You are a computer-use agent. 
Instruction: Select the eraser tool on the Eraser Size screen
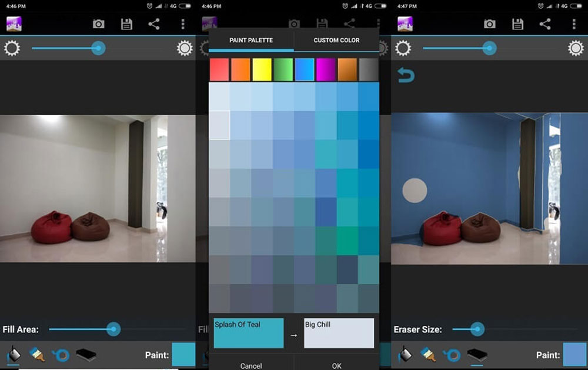pyautogui.click(x=477, y=354)
